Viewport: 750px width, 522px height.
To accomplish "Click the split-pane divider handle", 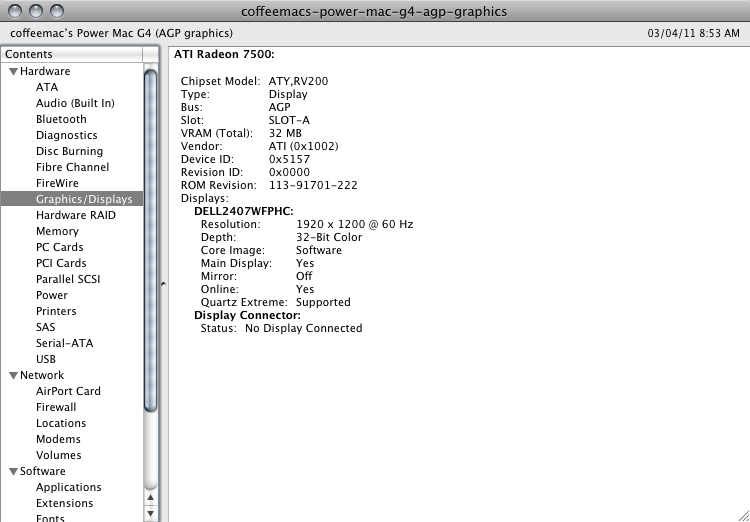I will tap(163, 284).
